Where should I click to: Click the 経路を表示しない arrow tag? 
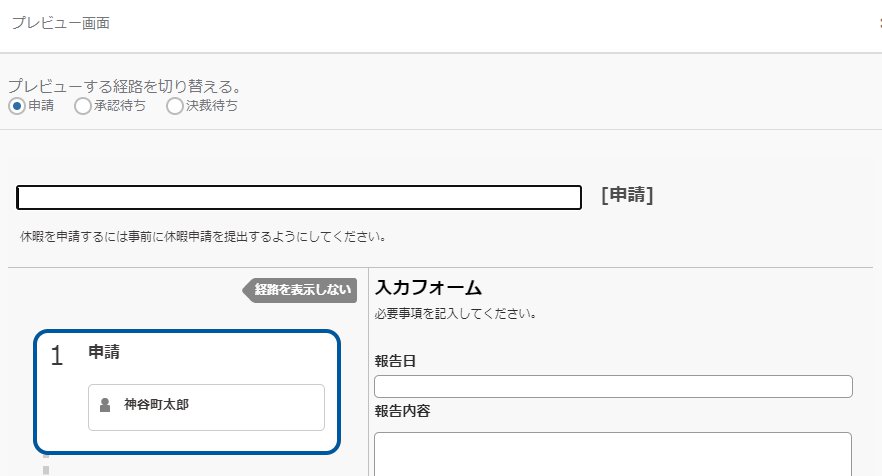[x=300, y=290]
